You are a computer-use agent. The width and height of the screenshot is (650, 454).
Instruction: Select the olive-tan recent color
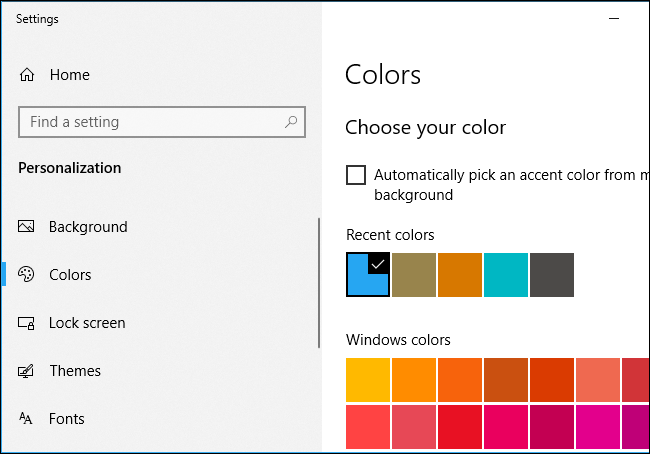[414, 274]
